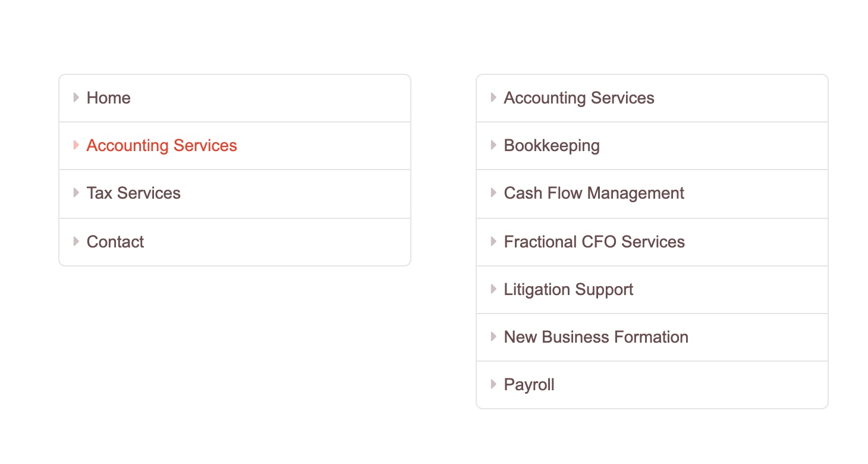Visit the Cash Flow Management link

(594, 193)
